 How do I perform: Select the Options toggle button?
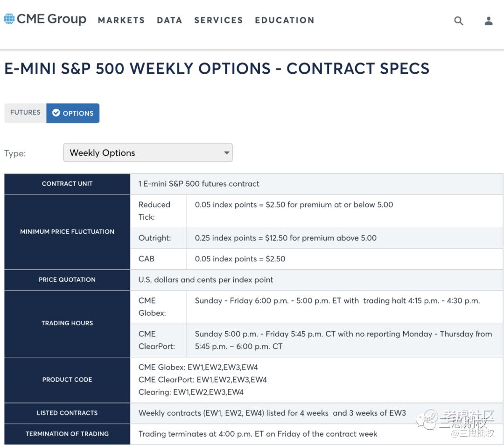[x=73, y=113]
